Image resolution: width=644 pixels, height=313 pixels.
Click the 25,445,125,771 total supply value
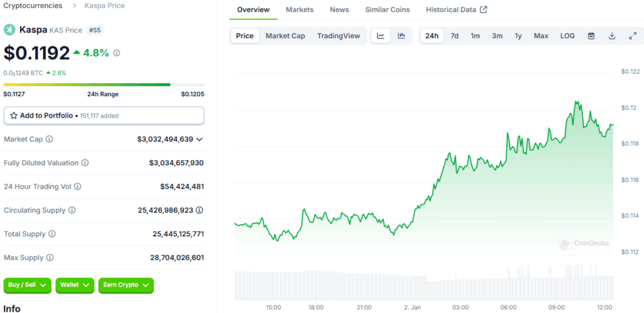[178, 234]
